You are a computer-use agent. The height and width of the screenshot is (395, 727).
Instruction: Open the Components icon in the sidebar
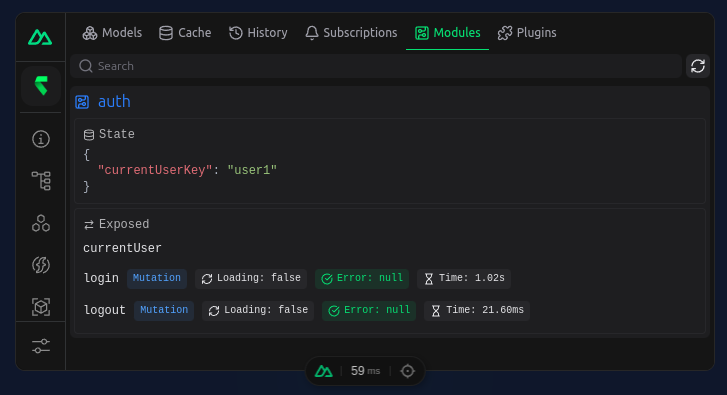point(41,223)
